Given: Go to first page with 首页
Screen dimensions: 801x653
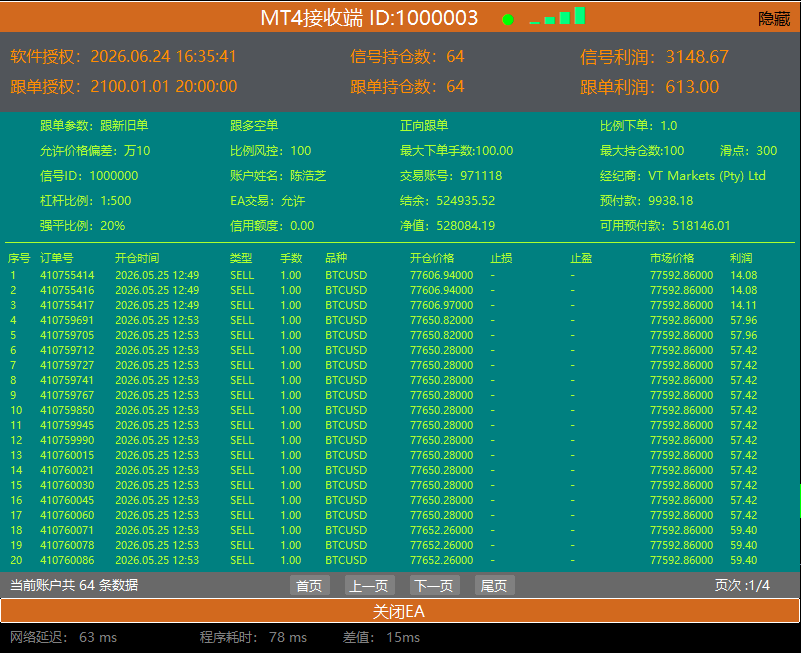Looking at the screenshot, I should (x=310, y=585).
